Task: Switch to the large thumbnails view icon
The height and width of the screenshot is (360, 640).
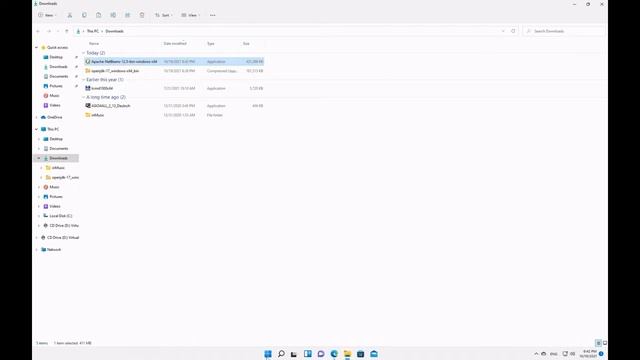Action: pos(604,343)
